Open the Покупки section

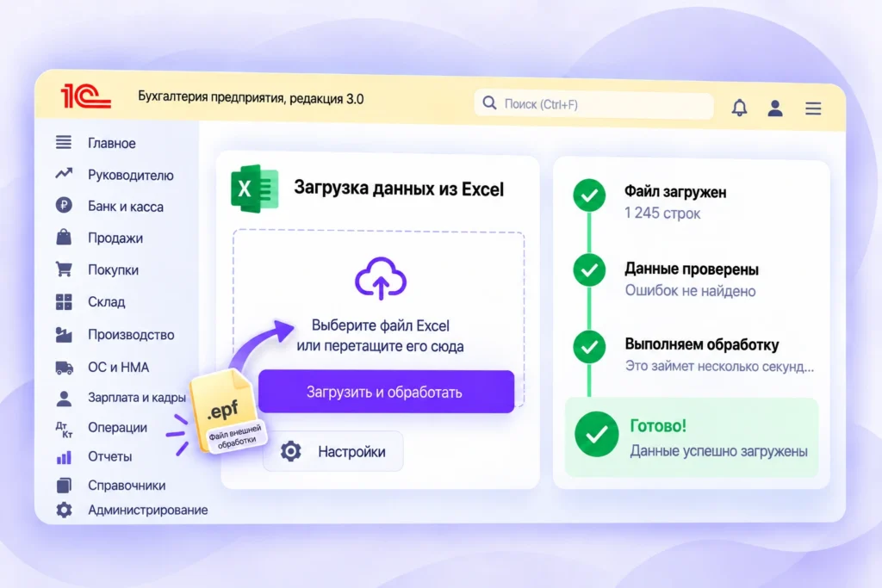[x=113, y=269]
